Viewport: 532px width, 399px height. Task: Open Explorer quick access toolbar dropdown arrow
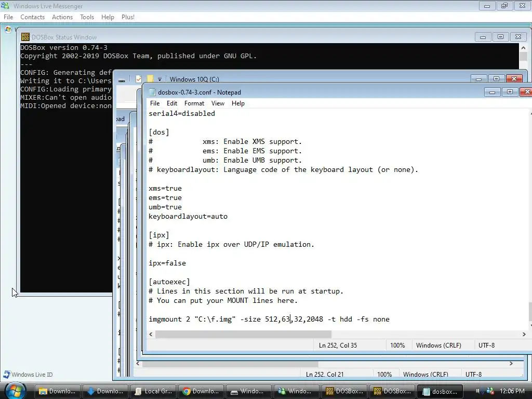(x=159, y=79)
